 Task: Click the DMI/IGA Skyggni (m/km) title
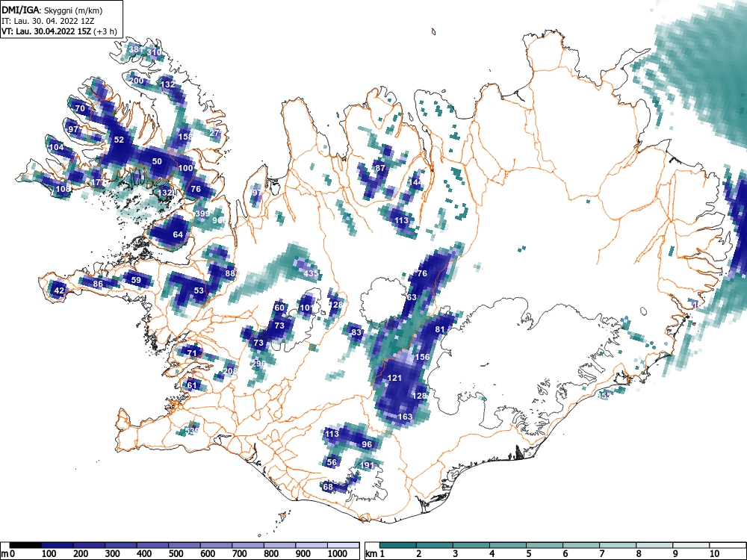(x=52, y=10)
